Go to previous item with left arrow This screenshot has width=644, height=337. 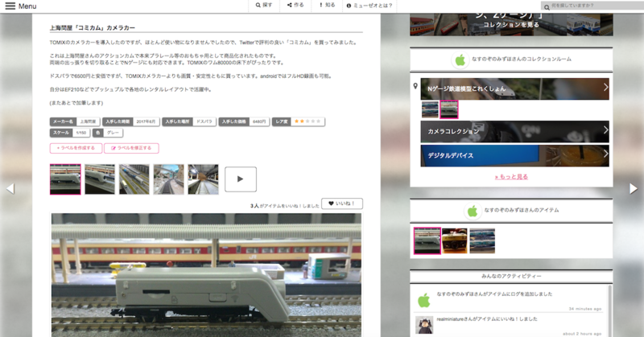pos(10,188)
